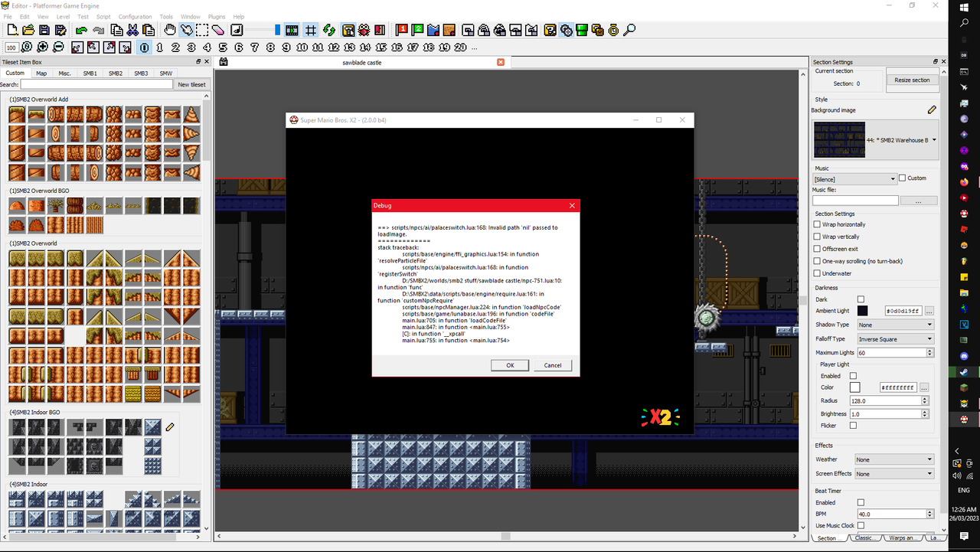Screen dimensions: 980x552
Task: Increase the Radius 128.0 stepper
Action: pos(925,398)
